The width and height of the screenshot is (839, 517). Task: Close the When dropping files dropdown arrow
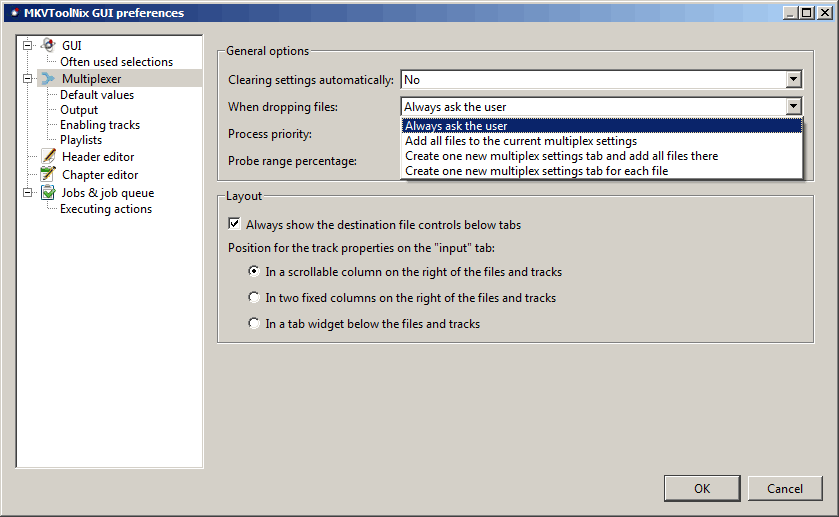point(794,107)
